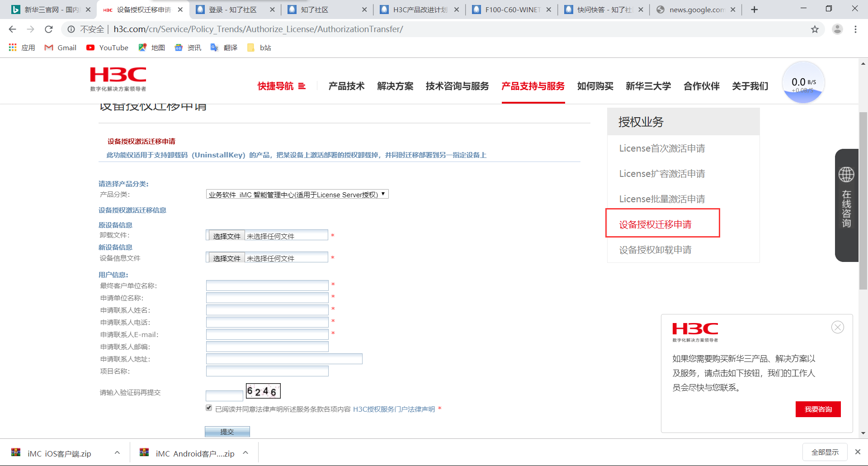The image size is (868, 466).
Task: Open the Chrome three-dot menu
Action: [x=855, y=29]
